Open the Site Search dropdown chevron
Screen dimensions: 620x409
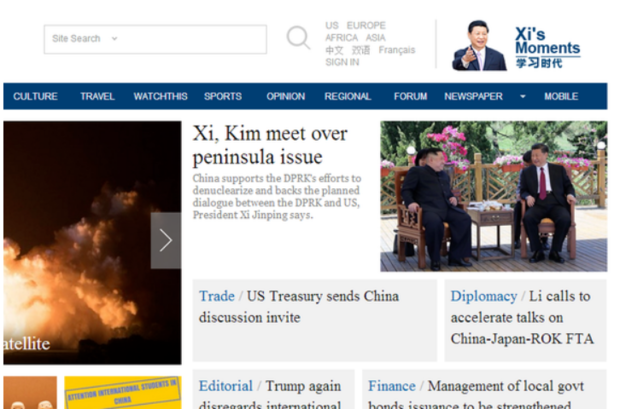[115, 39]
